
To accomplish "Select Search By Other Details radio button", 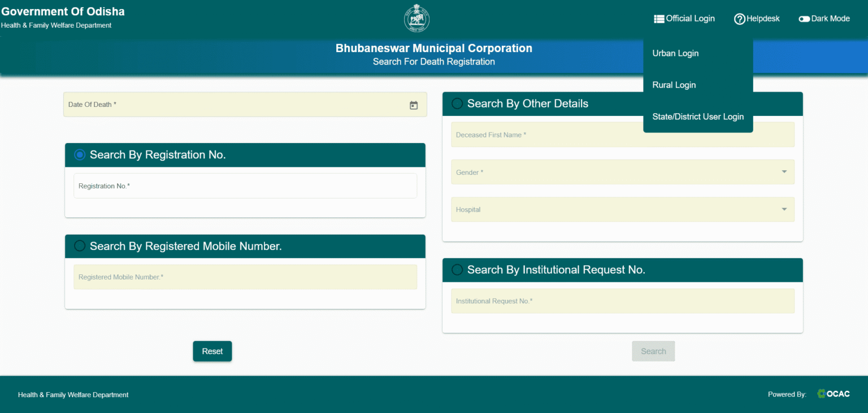I will (x=457, y=104).
